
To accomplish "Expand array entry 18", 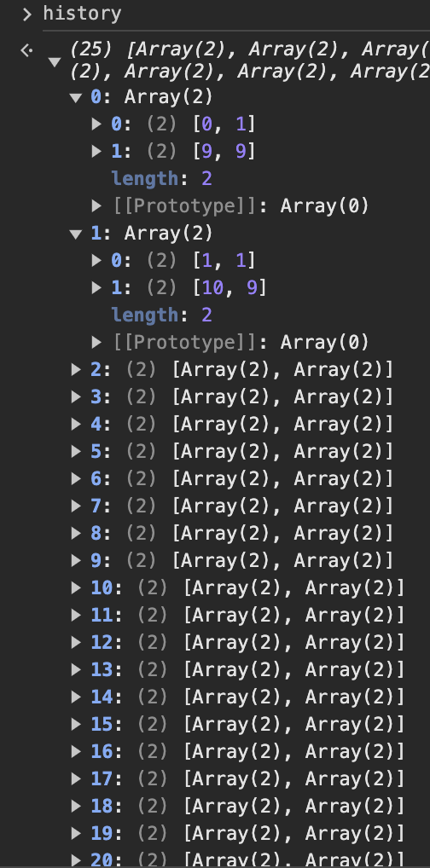I will [77, 806].
